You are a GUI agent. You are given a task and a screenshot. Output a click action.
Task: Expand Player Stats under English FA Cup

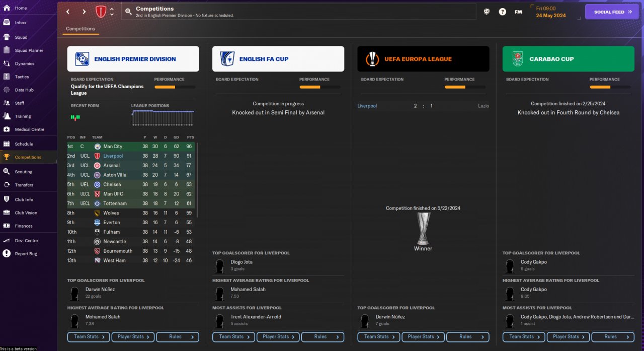[x=278, y=337]
